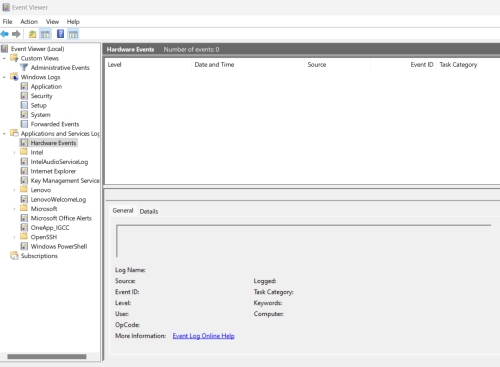Collapse the Custom Views node
This screenshot has height=367, width=500.
pos(4,58)
